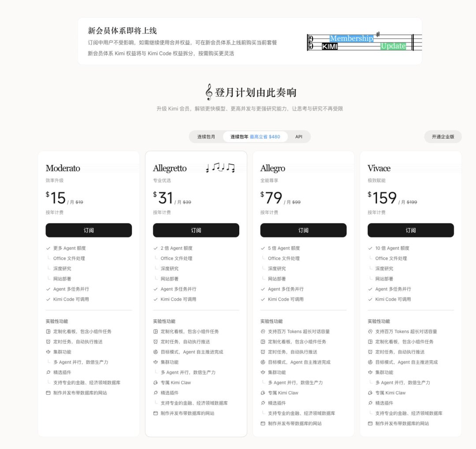The height and width of the screenshot is (449, 476).
Task: Click website icon in Allegro 制作并发布 row
Action: pyautogui.click(x=263, y=423)
